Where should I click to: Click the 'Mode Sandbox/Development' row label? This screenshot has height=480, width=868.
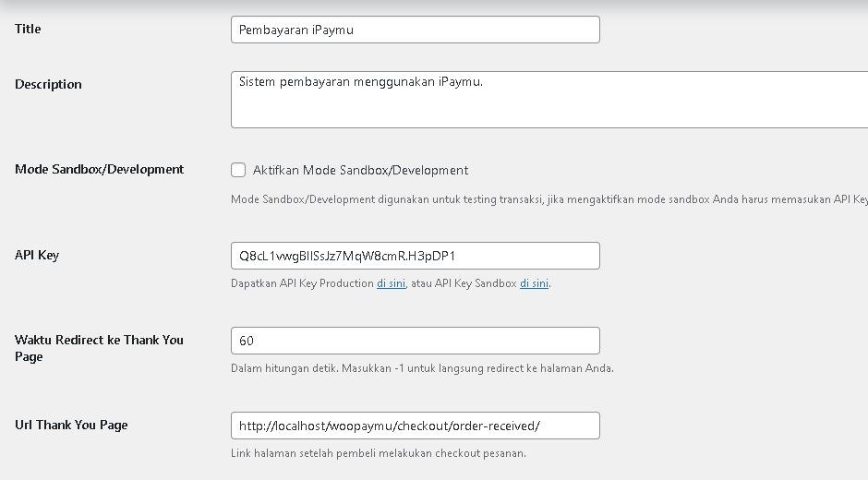point(99,170)
